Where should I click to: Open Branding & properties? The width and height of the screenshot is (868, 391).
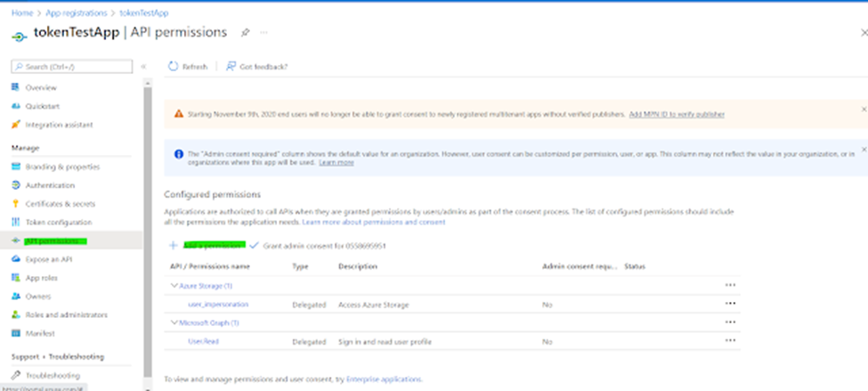(62, 167)
